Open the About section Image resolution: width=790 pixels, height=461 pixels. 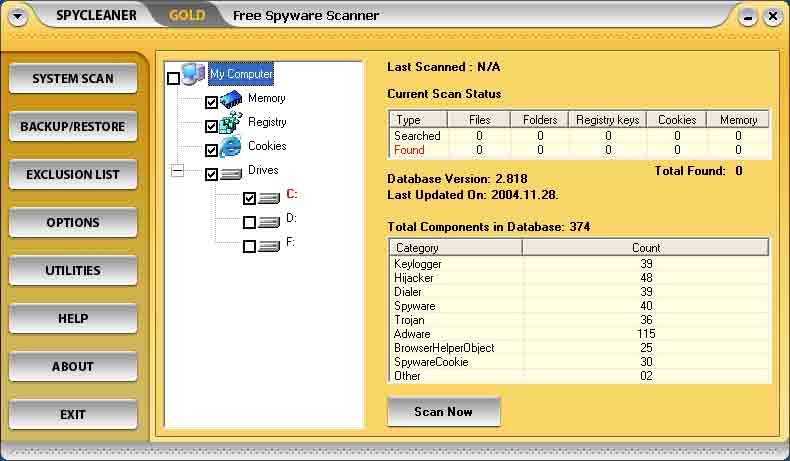(x=73, y=366)
